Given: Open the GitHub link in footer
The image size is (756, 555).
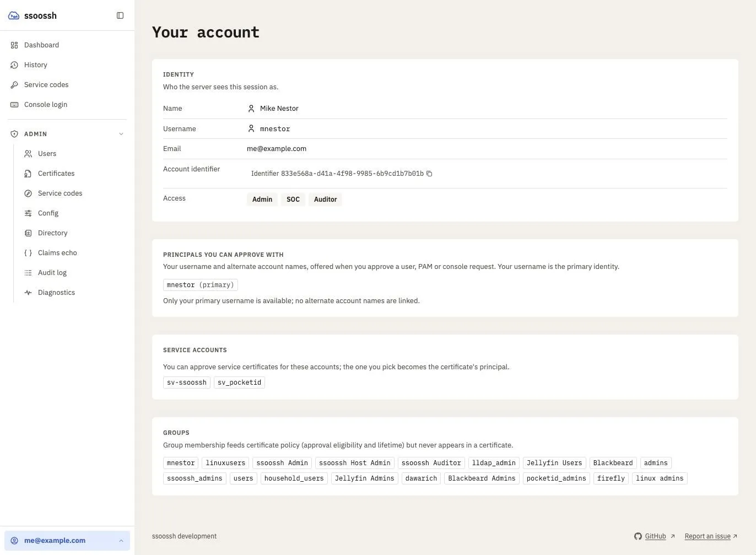Looking at the screenshot, I should pyautogui.click(x=655, y=536).
